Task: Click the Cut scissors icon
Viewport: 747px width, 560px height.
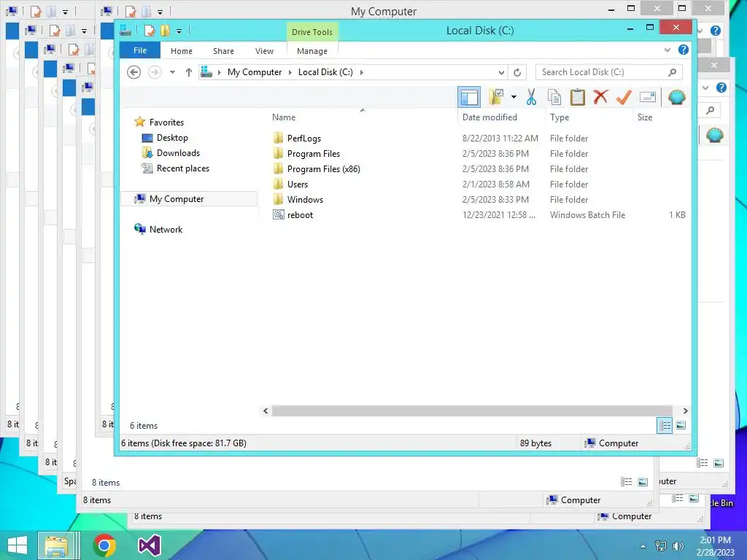Action: click(531, 97)
